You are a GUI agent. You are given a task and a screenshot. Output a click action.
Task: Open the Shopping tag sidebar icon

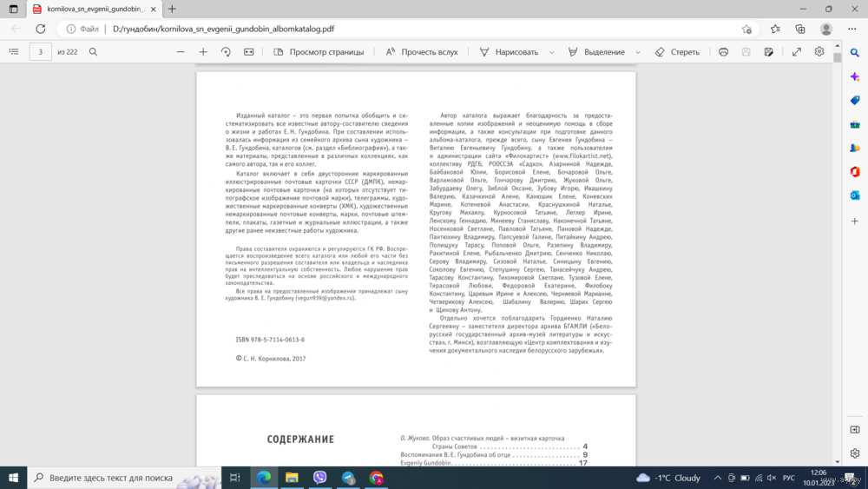point(855,100)
